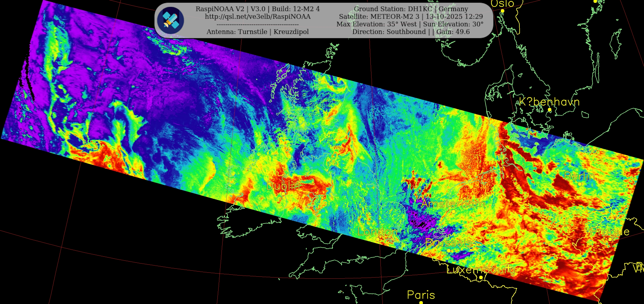Click the København city marker dot

(x=550, y=110)
